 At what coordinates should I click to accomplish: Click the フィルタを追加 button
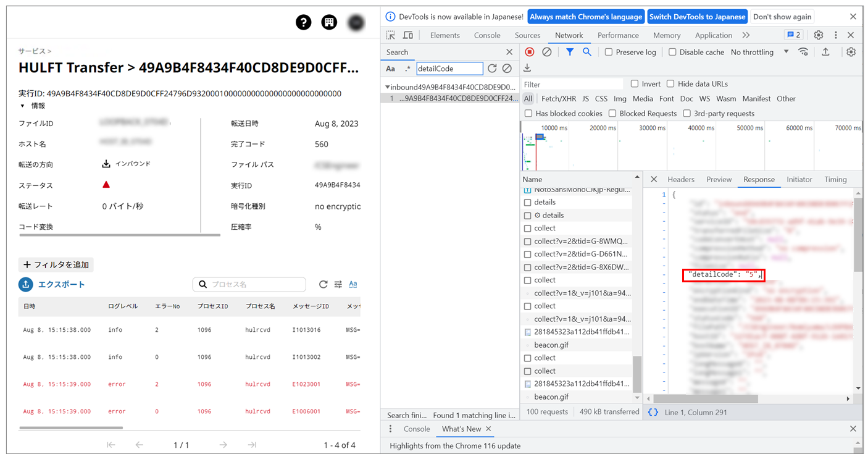(56, 264)
